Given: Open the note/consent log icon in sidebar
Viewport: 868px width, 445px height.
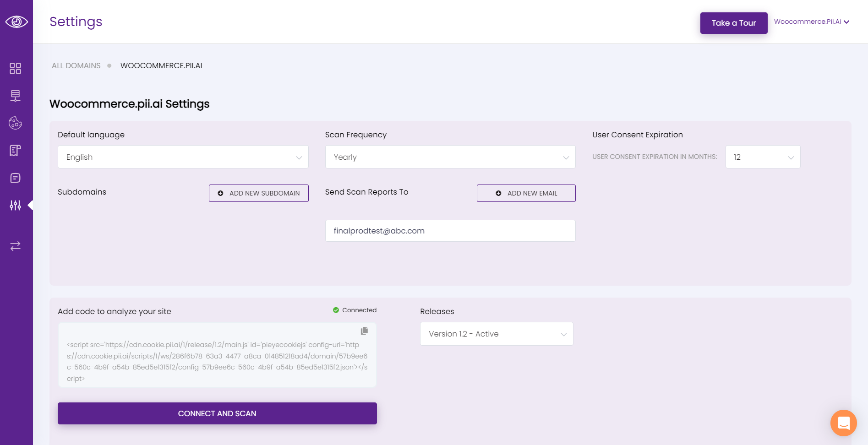Looking at the screenshot, I should point(16,178).
